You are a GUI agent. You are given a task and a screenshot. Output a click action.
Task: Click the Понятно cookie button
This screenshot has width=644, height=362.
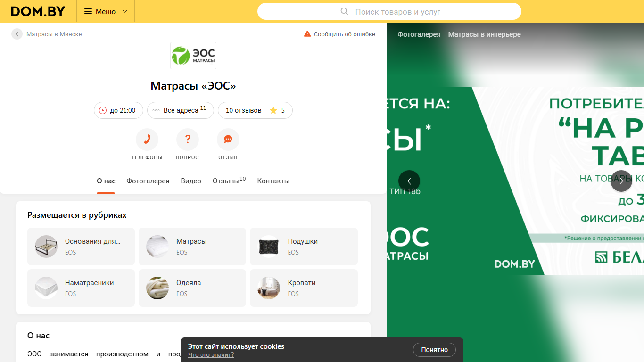click(x=434, y=350)
